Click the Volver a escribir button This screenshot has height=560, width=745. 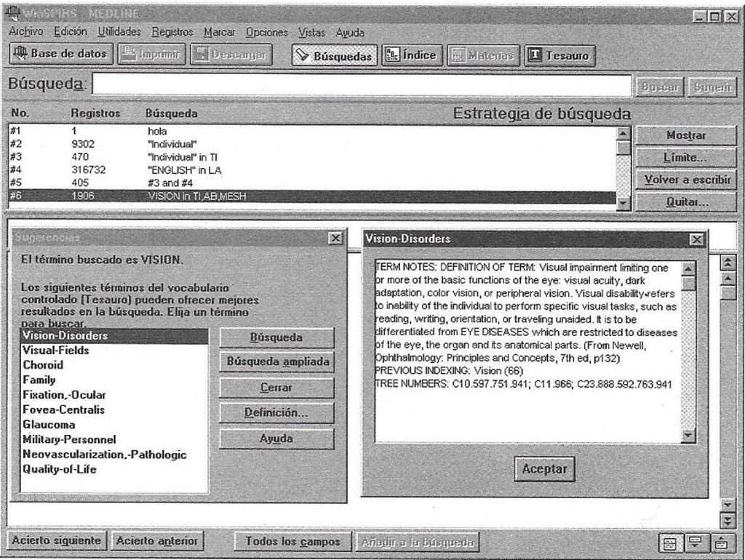pos(686,180)
